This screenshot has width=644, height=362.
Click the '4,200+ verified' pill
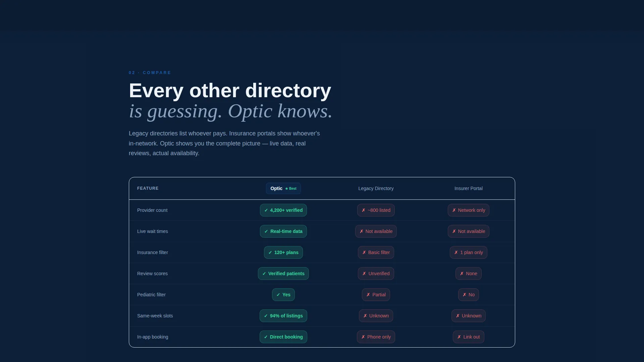283,210
